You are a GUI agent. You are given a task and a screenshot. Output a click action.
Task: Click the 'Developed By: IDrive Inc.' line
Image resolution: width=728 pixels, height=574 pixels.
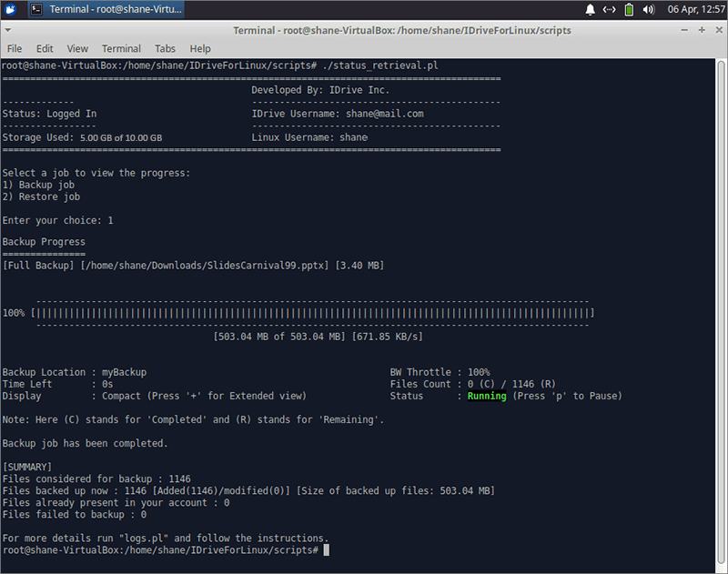click(320, 90)
